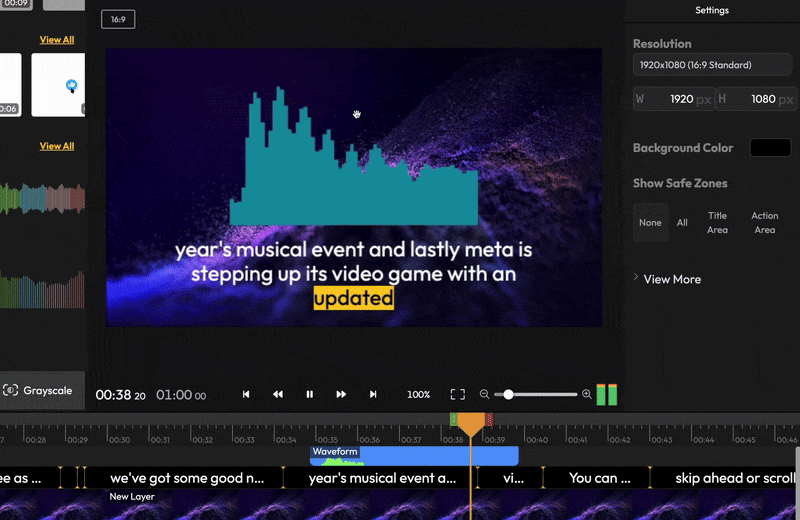Select the thumbnail labeled 0:06
This screenshot has width=800, height=520.
(10, 85)
